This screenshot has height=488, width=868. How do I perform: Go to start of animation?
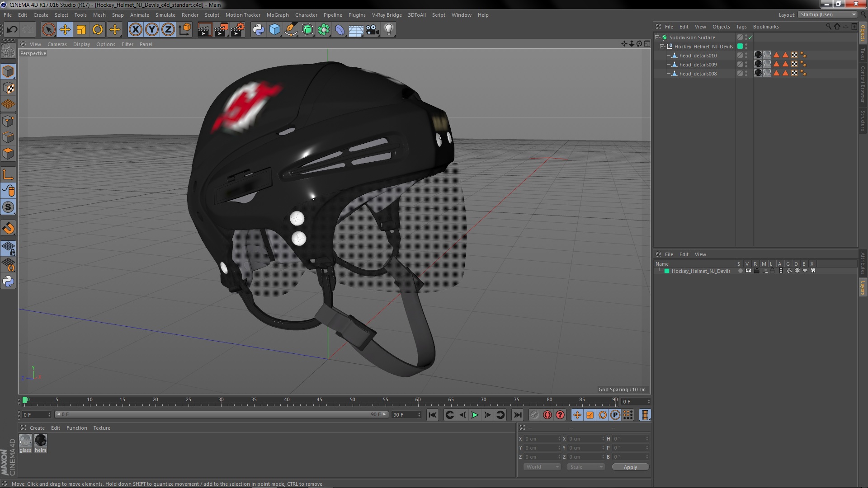tap(432, 415)
